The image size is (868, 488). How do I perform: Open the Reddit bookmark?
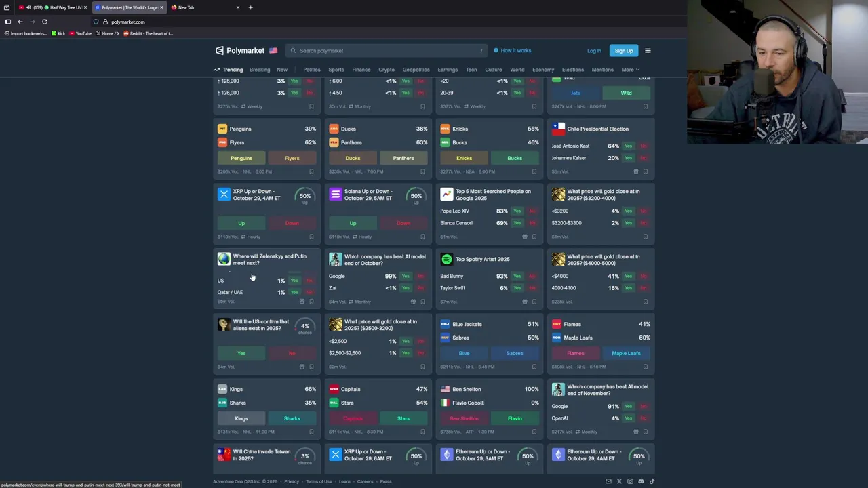pyautogui.click(x=148, y=33)
